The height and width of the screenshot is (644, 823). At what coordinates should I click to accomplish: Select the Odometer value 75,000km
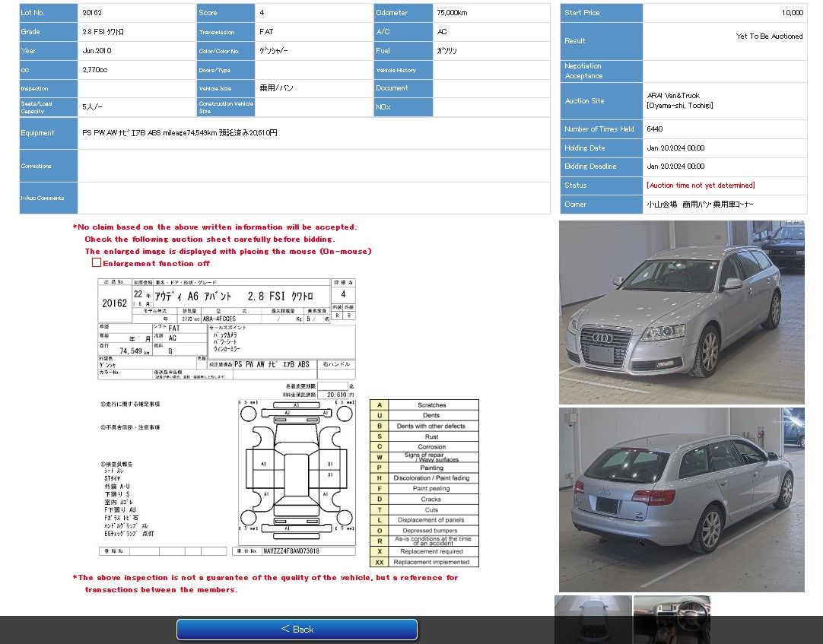[452, 13]
